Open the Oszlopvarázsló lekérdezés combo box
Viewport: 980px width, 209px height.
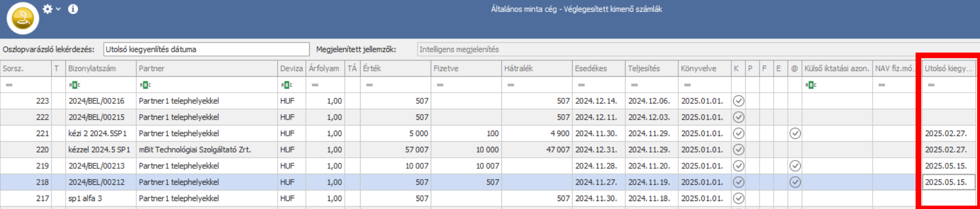pyautogui.click(x=206, y=49)
